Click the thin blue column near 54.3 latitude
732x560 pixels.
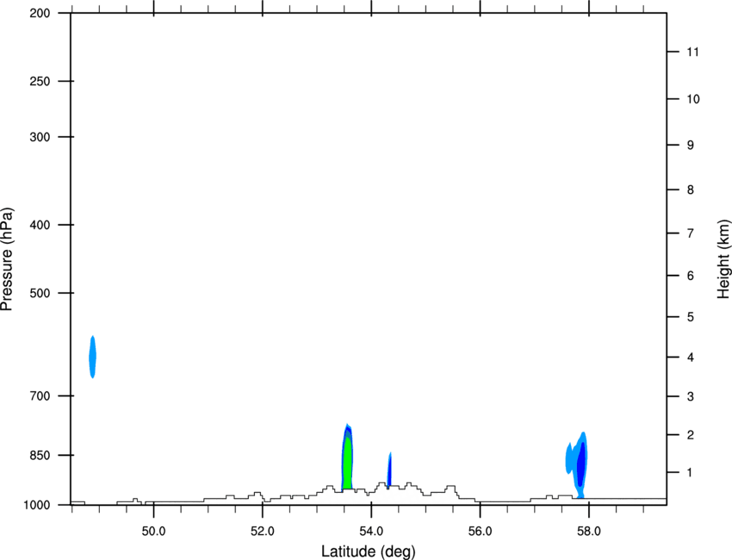(389, 470)
